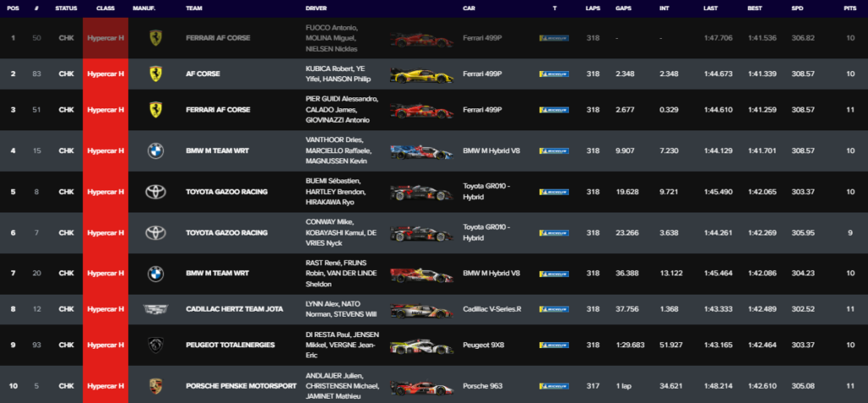868x403 pixels.
Task: Click the Michelin tyre badge in row #51
Action: [x=554, y=109]
